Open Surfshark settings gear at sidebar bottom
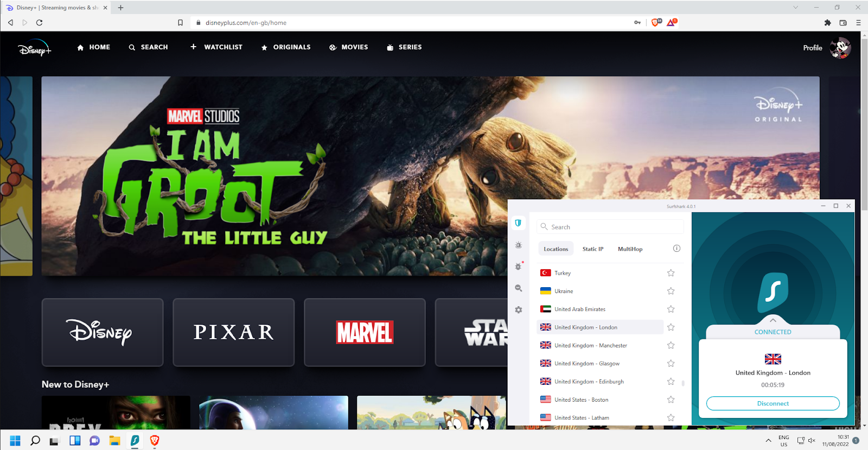This screenshot has width=868, height=450. click(x=519, y=309)
